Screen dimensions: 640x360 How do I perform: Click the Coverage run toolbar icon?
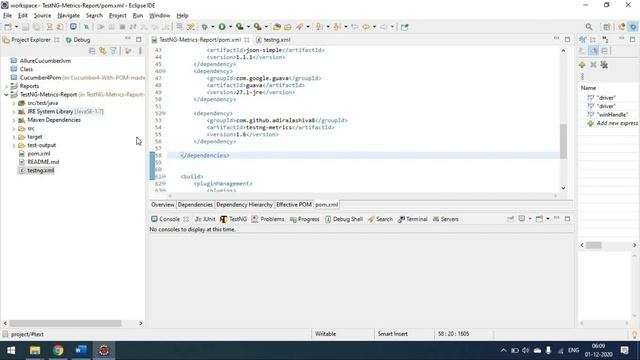pos(240,27)
